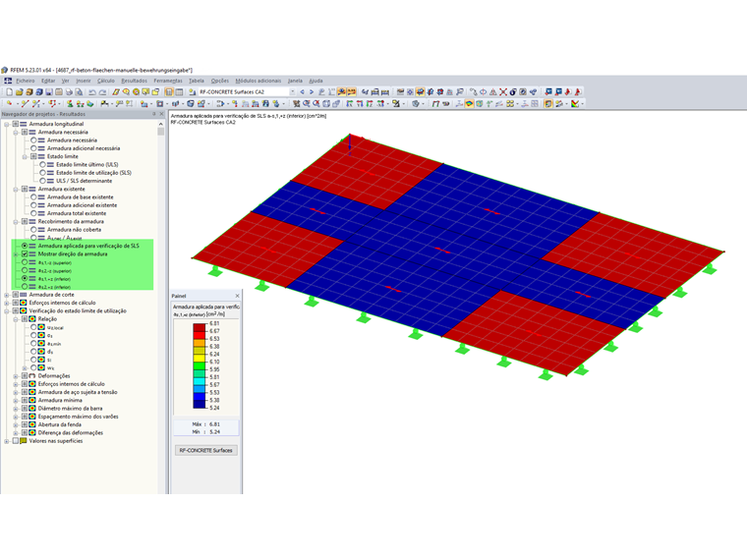Click the New model toolbar icon
Viewport: 747px width, 560px height.
pos(9,92)
